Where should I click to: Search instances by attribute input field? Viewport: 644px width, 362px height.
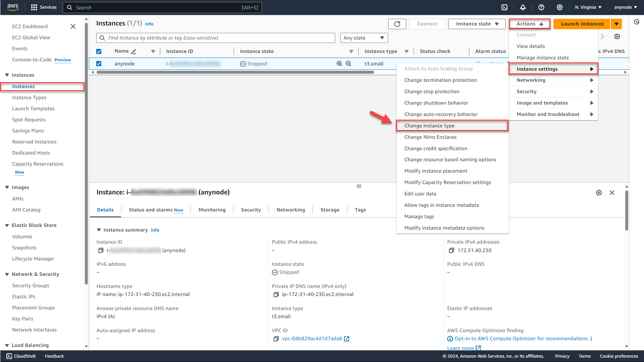(216, 38)
